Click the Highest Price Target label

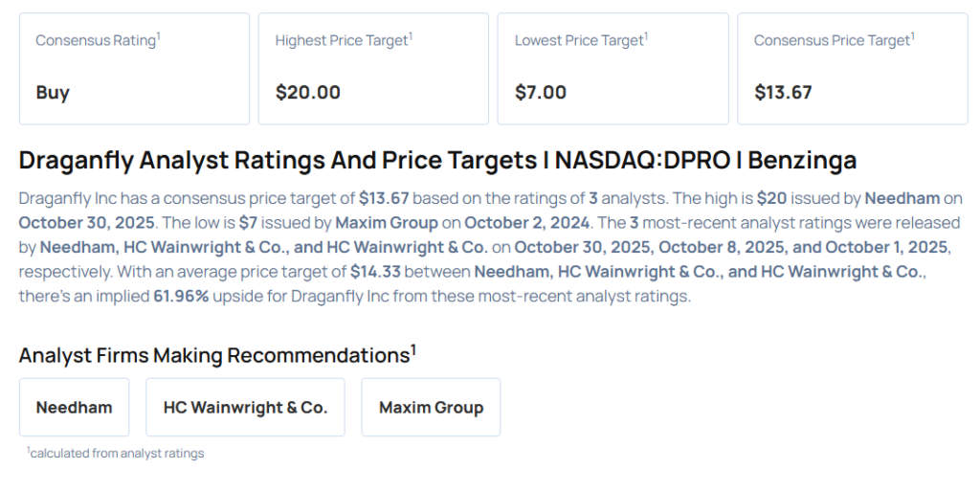pos(342,40)
